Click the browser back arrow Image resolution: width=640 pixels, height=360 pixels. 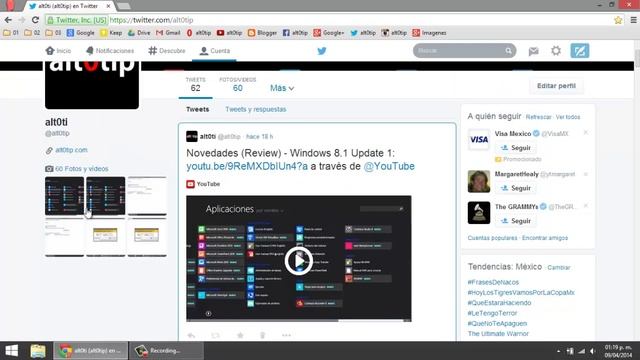8,20
